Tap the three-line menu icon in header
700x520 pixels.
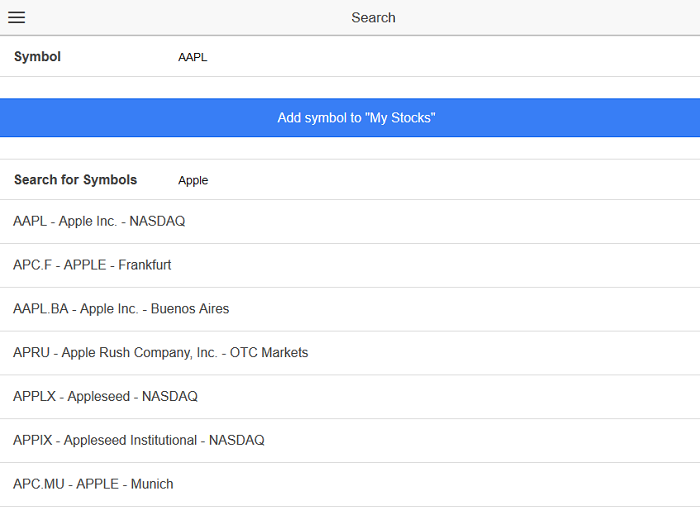pos(16,17)
